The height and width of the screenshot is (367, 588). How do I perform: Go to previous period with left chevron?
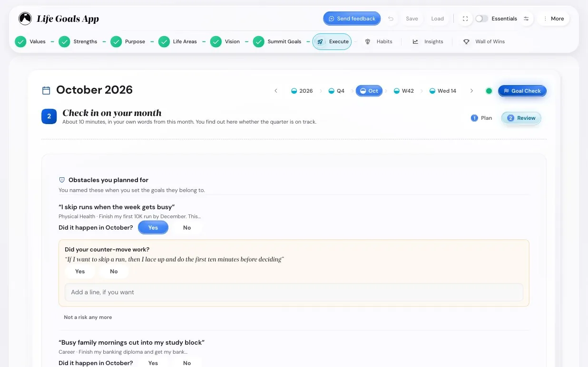[x=276, y=91]
